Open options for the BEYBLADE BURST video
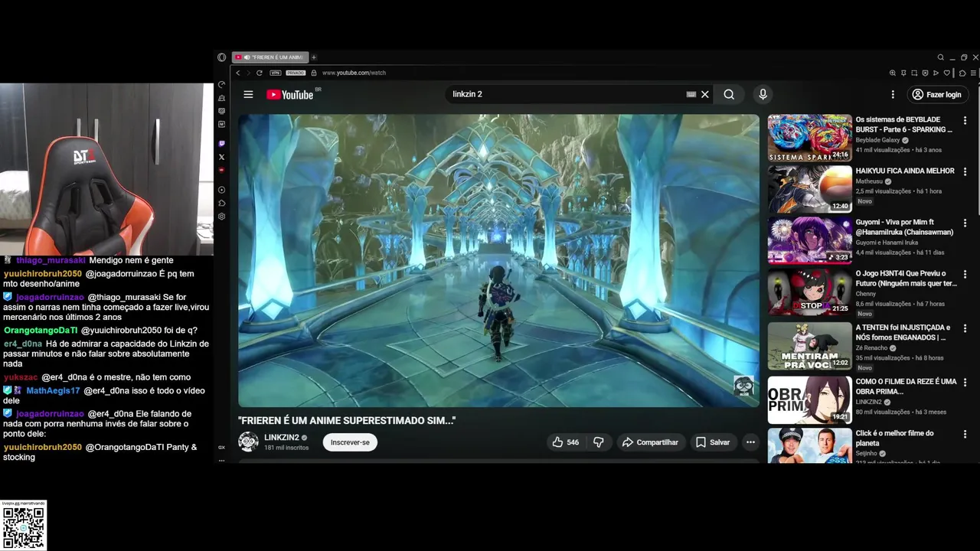This screenshot has height=551, width=980. (965, 121)
